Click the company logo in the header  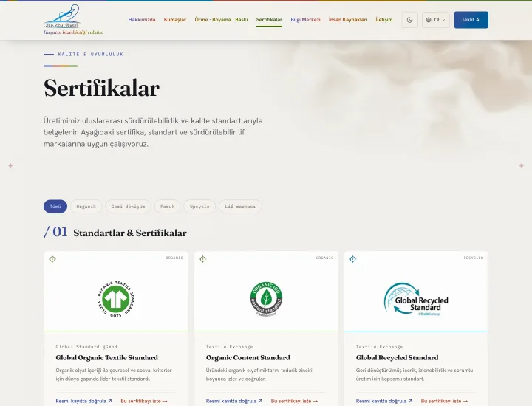pos(73,20)
